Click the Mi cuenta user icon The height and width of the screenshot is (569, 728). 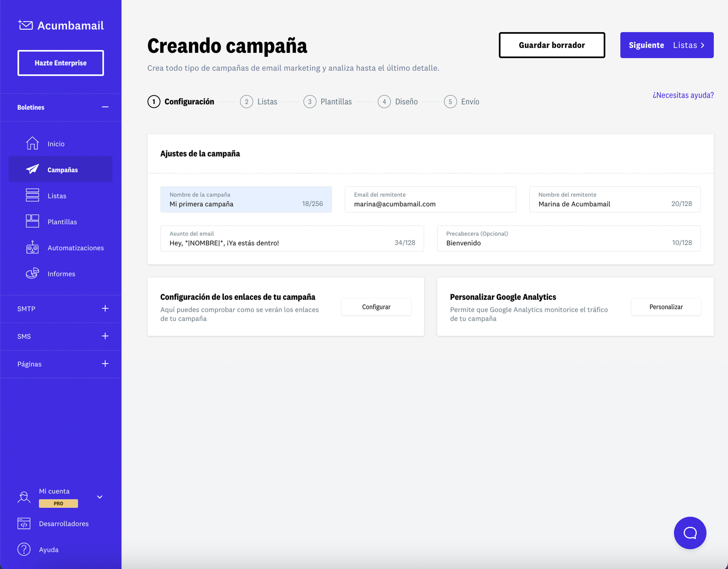[x=24, y=497]
